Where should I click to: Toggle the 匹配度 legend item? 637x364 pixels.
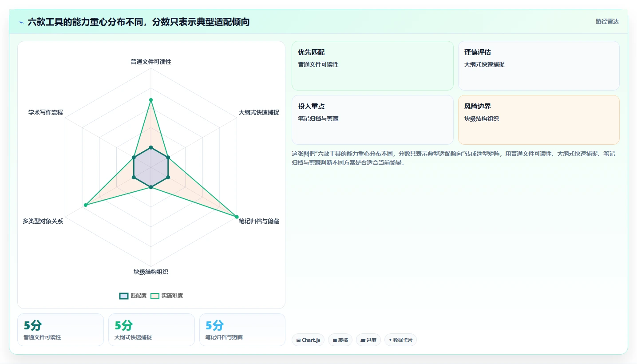[x=133, y=296]
